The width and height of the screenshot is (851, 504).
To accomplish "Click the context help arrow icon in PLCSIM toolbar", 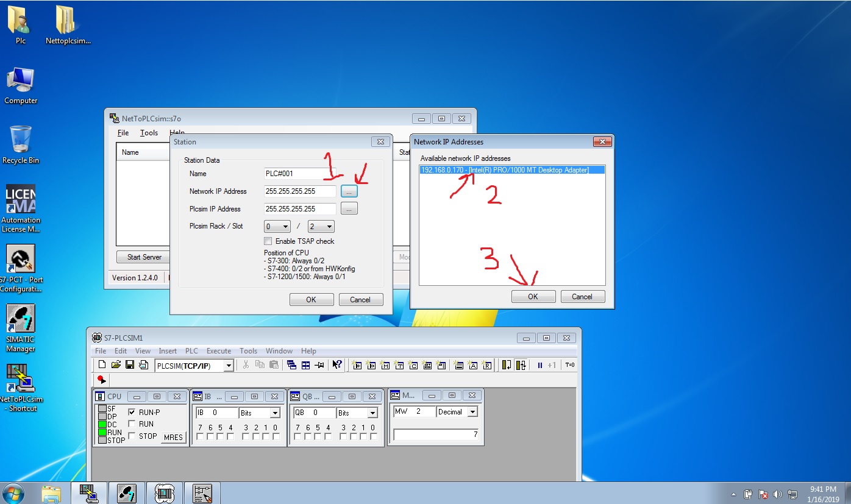I will click(x=336, y=365).
